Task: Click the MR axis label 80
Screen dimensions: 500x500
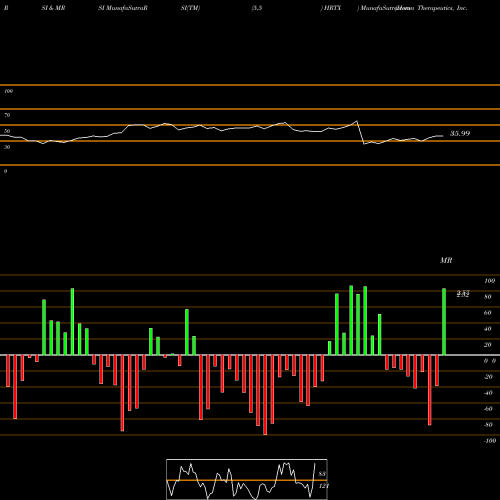Action: coord(487,297)
